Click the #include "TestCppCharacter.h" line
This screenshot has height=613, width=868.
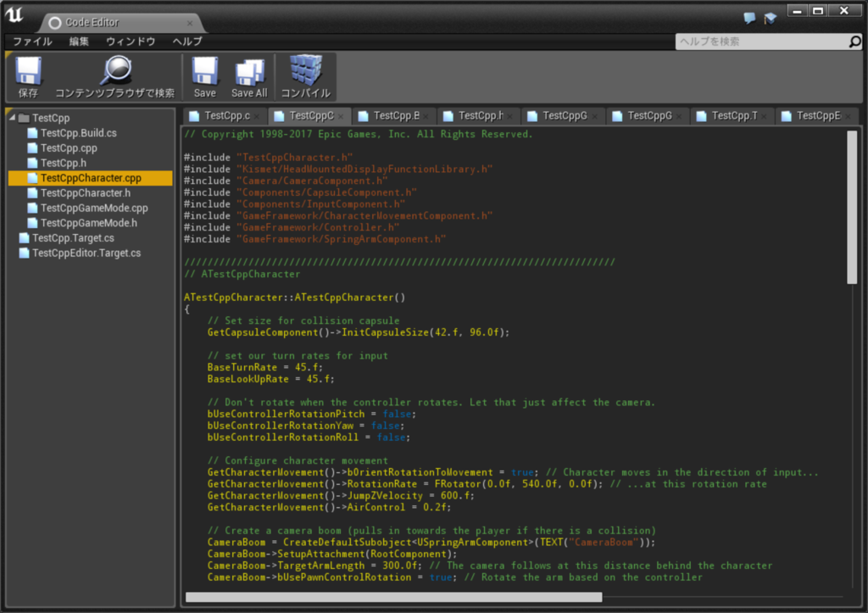[268, 157]
